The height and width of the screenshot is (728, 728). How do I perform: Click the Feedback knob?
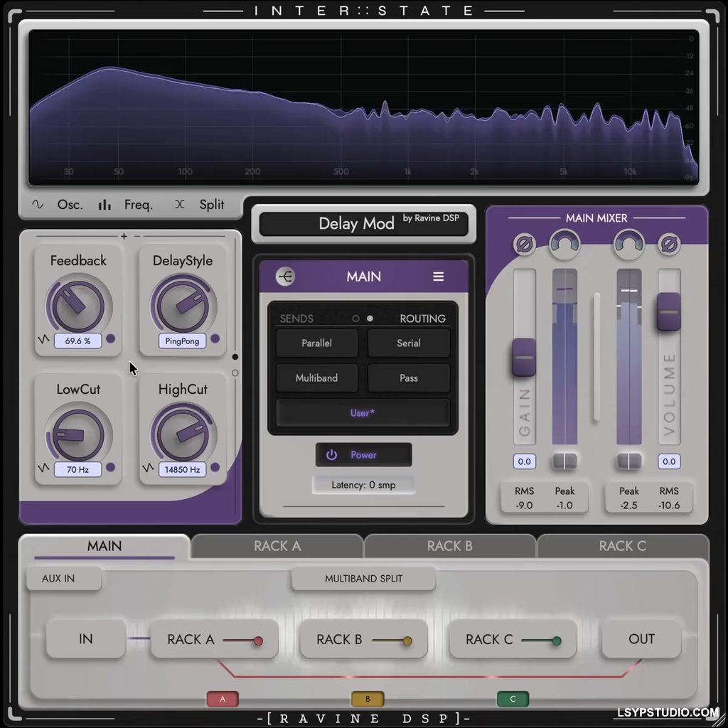(78, 306)
